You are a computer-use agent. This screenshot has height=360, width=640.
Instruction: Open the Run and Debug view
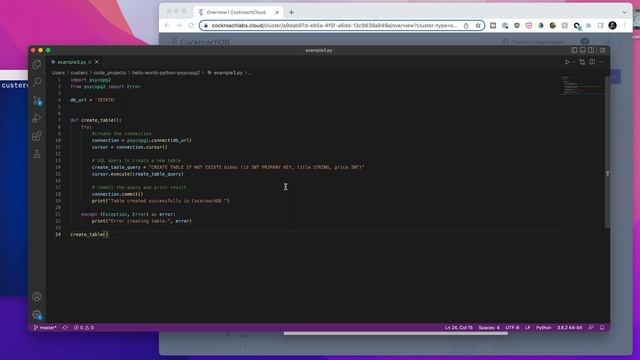(37, 118)
